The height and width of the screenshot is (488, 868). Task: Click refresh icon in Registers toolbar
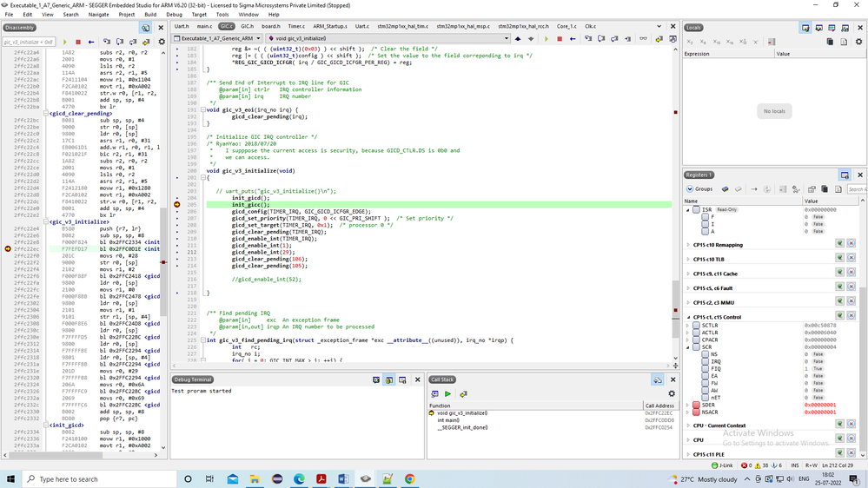(767, 189)
